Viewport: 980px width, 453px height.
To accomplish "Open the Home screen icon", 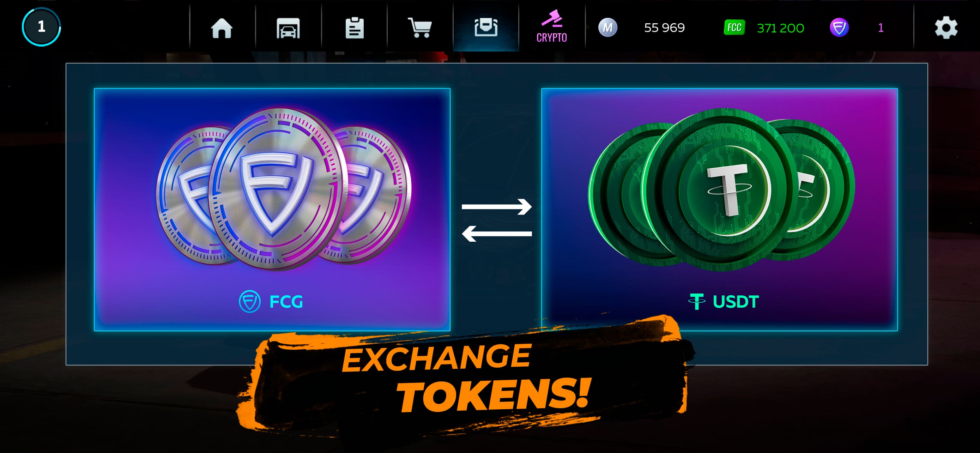I will coord(222,28).
